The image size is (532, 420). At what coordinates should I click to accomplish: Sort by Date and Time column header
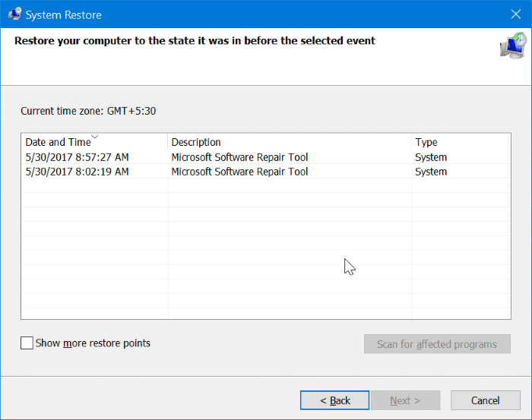tap(95, 142)
